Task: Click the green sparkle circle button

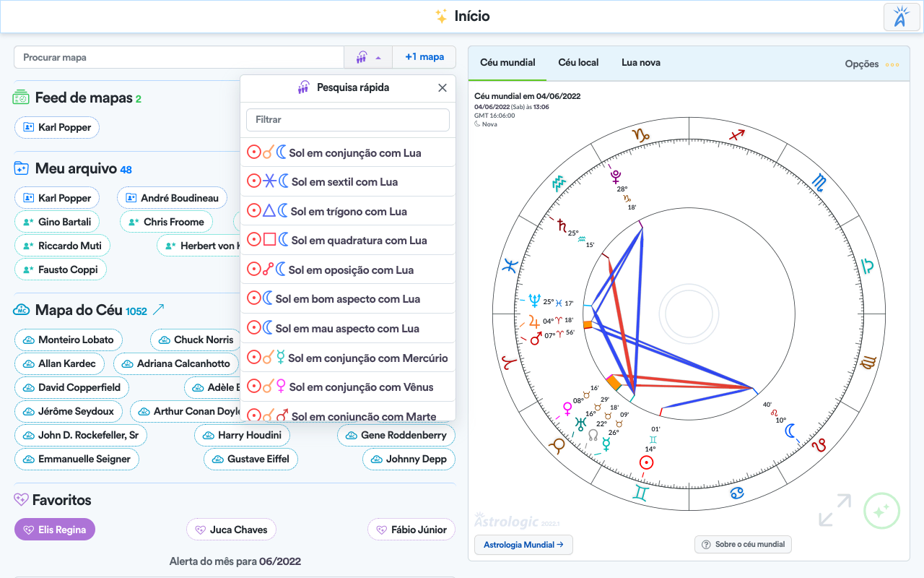Action: coord(881,511)
